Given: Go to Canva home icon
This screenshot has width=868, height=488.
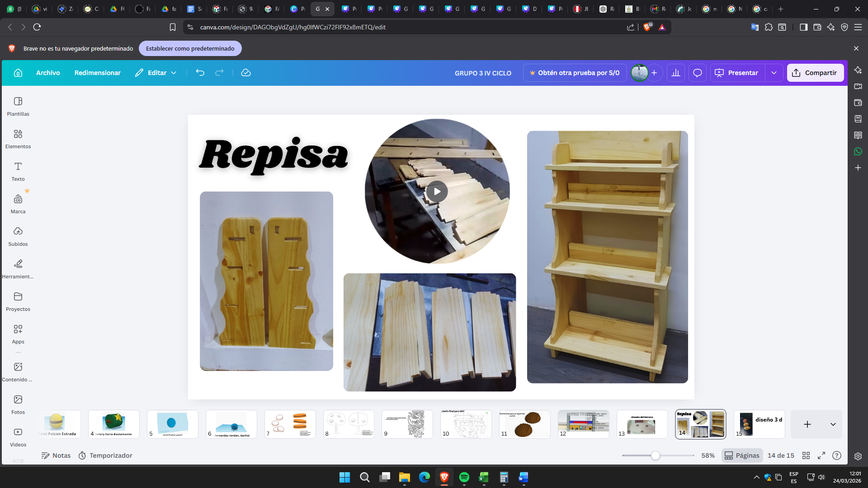Looking at the screenshot, I should pyautogui.click(x=18, y=73).
